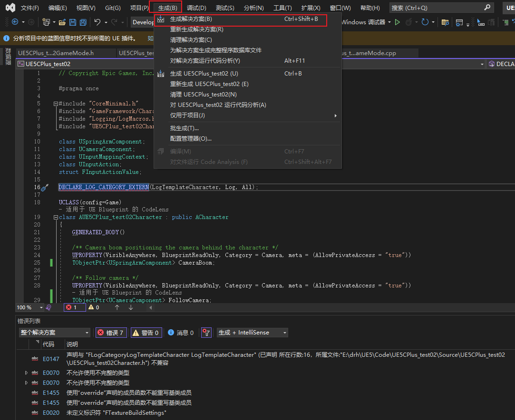This screenshot has width=515, height=420.
Task: Go to previous issue with up arrow
Action: point(117,307)
